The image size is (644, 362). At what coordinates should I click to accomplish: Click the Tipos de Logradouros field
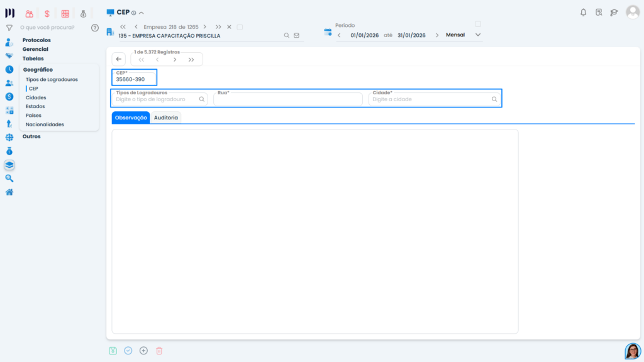(x=159, y=99)
